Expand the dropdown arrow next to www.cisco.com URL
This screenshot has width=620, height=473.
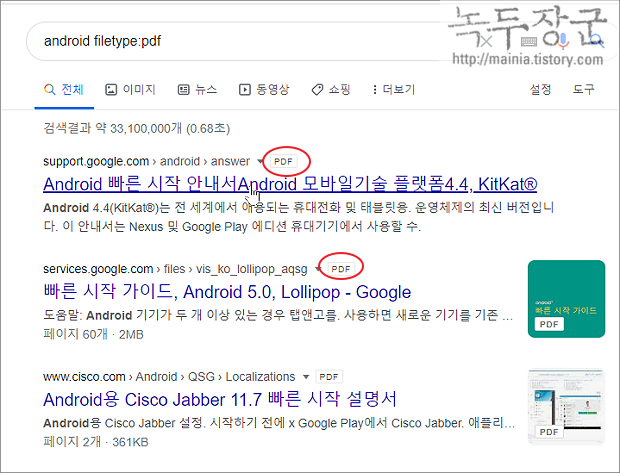click(x=306, y=377)
